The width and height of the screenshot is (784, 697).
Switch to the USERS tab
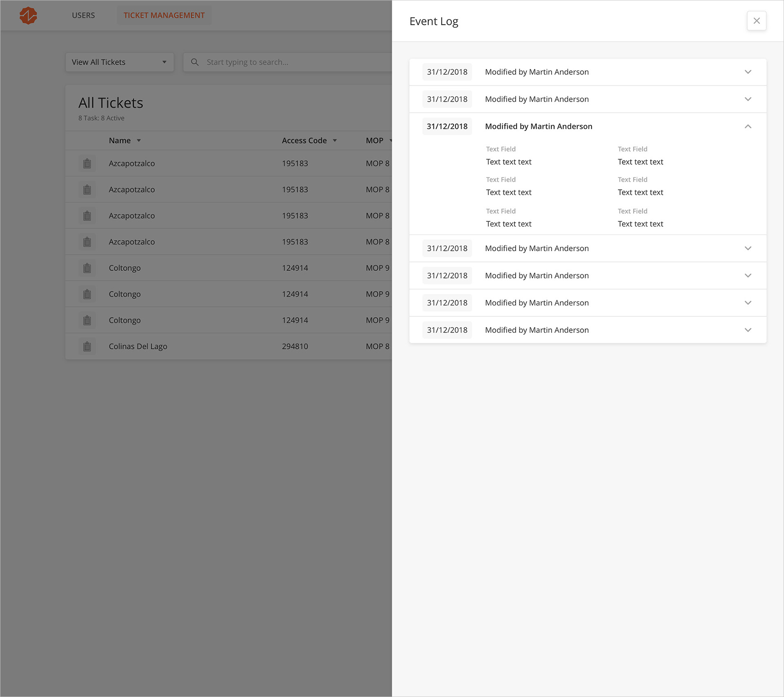83,15
